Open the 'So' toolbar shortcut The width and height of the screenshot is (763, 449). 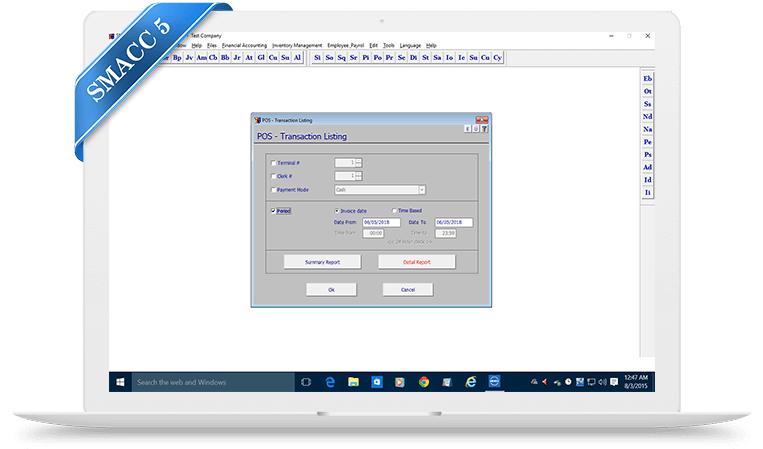tap(329, 58)
